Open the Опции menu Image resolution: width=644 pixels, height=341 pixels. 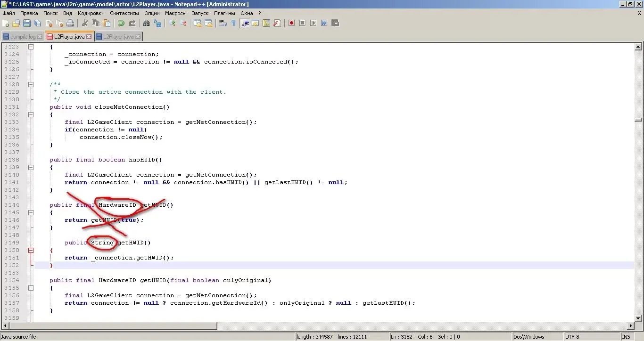coord(152,13)
